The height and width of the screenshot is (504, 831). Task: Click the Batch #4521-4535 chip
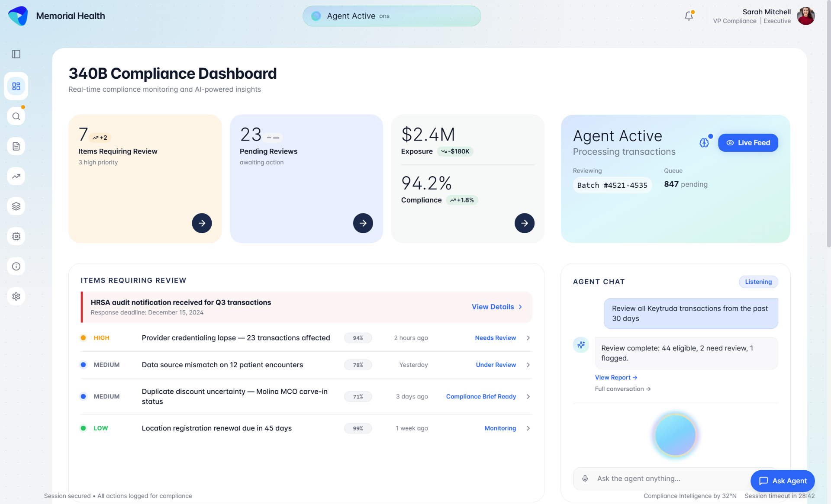pos(612,185)
